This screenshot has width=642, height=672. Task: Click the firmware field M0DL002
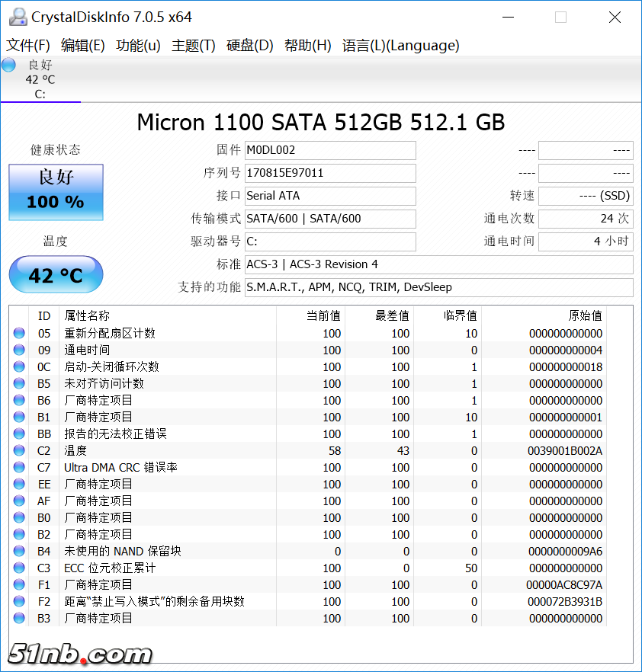click(329, 150)
